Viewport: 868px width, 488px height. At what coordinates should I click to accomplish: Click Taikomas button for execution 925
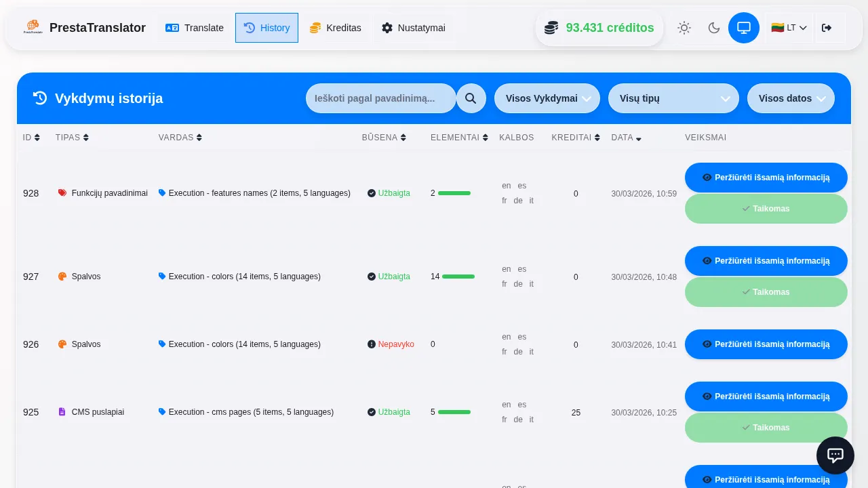pos(766,428)
